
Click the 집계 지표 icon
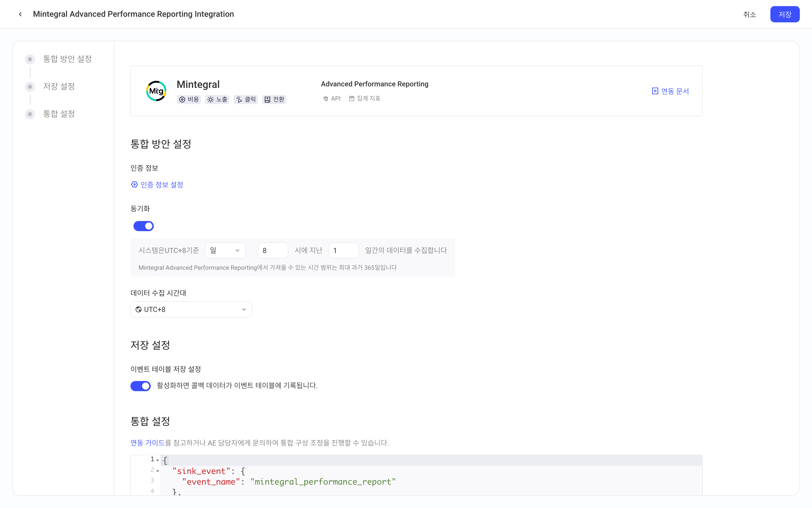click(351, 99)
